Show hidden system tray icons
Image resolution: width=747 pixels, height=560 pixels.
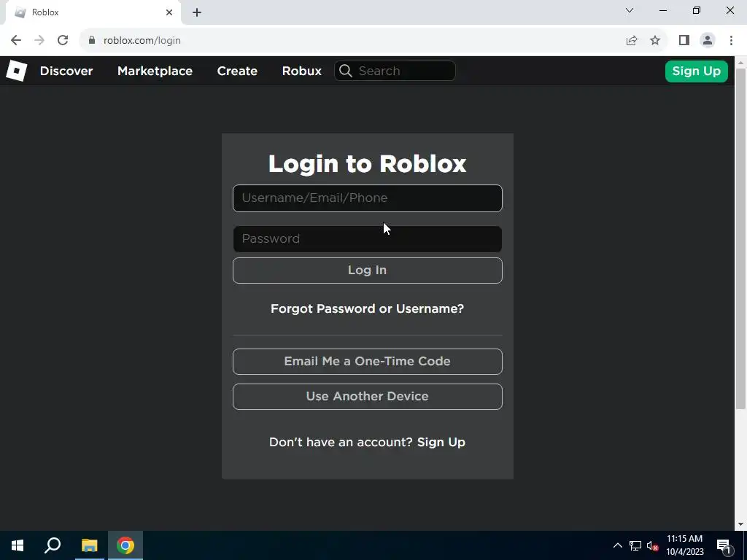(x=617, y=545)
